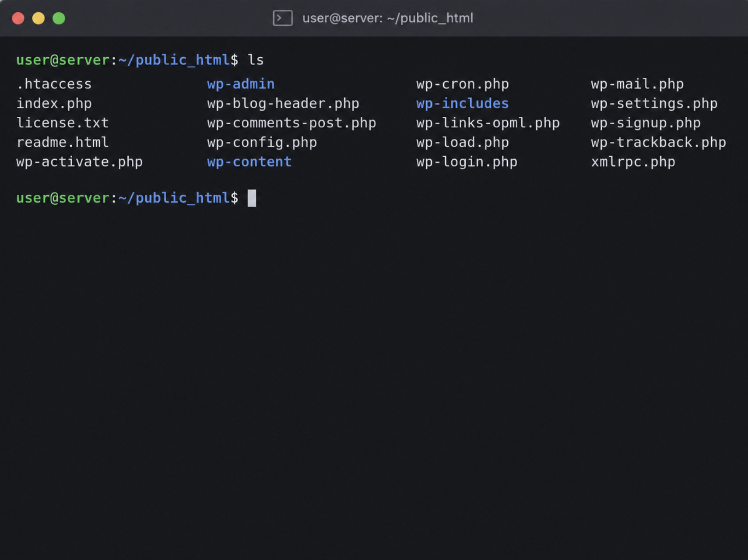The height and width of the screenshot is (560, 748).
Task: Click the index.php file name
Action: click(54, 104)
